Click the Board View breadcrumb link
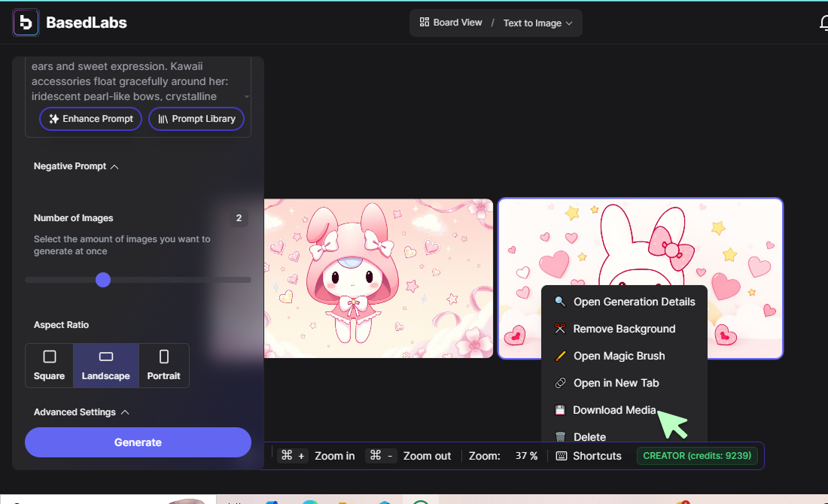The image size is (828, 504). tap(451, 23)
